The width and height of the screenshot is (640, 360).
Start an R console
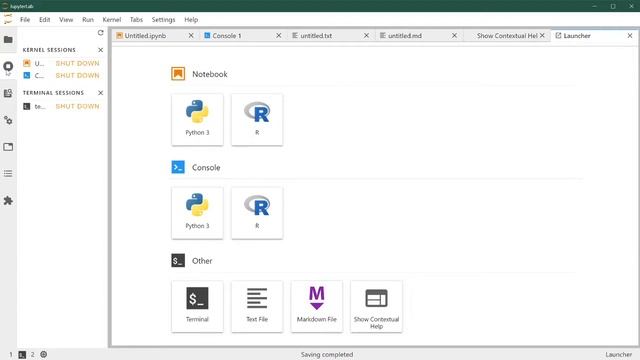click(x=257, y=213)
